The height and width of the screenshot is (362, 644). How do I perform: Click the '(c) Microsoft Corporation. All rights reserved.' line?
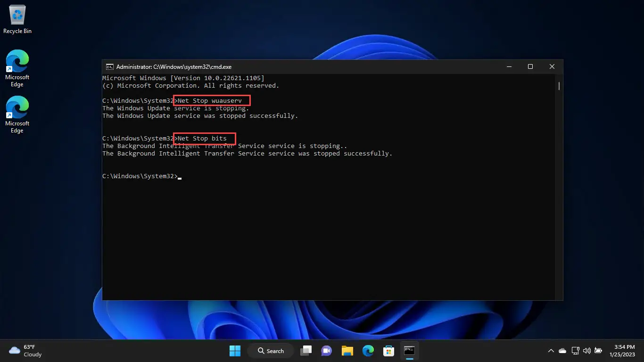point(191,85)
